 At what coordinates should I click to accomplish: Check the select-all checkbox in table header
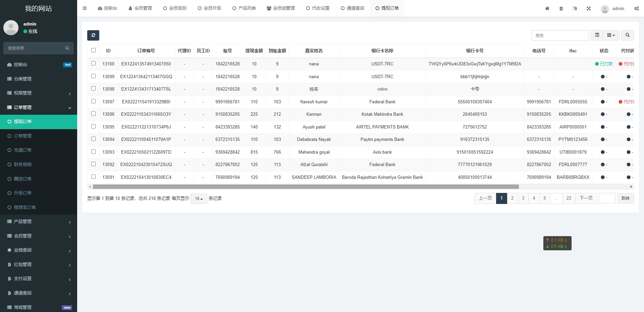pos(94,50)
